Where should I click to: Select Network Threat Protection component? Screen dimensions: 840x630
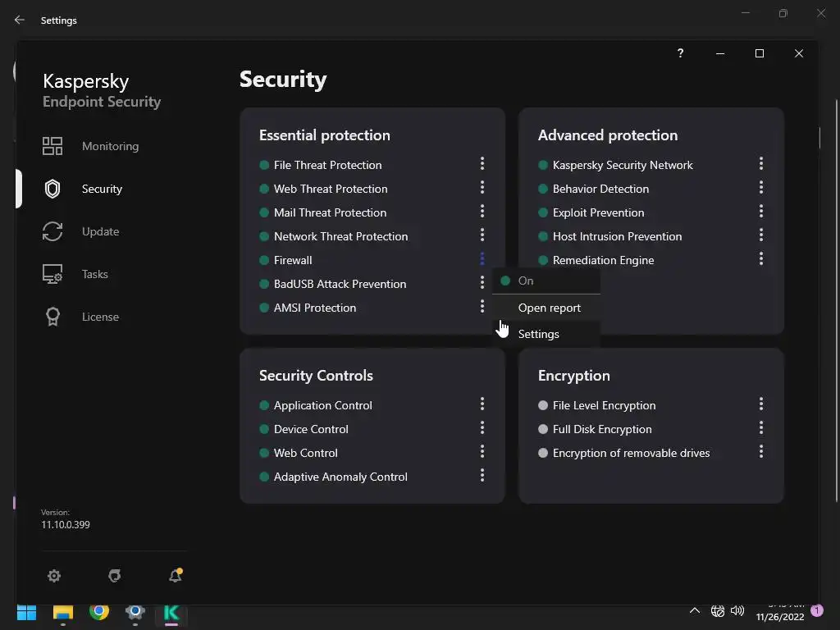pyautogui.click(x=340, y=236)
